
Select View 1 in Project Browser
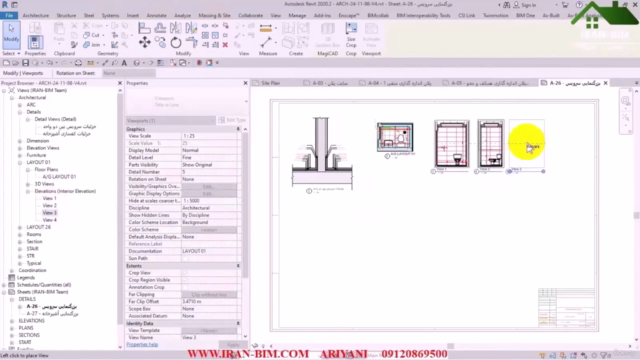tap(49, 198)
